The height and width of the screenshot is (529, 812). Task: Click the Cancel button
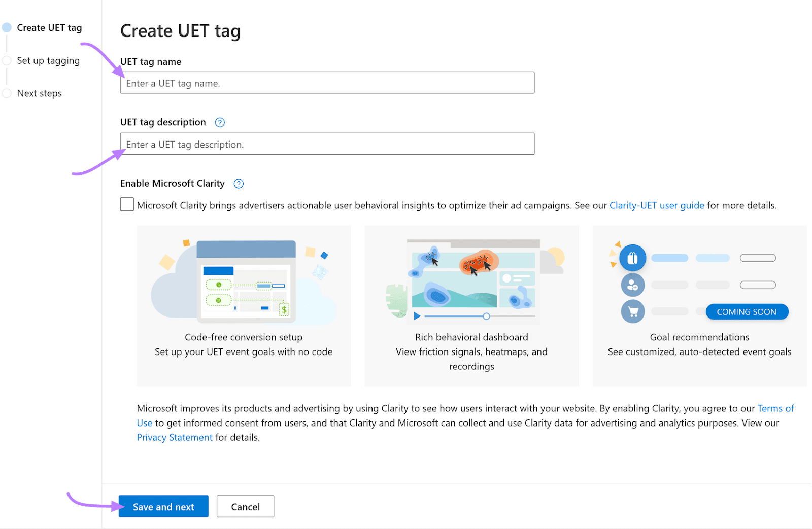[245, 507]
